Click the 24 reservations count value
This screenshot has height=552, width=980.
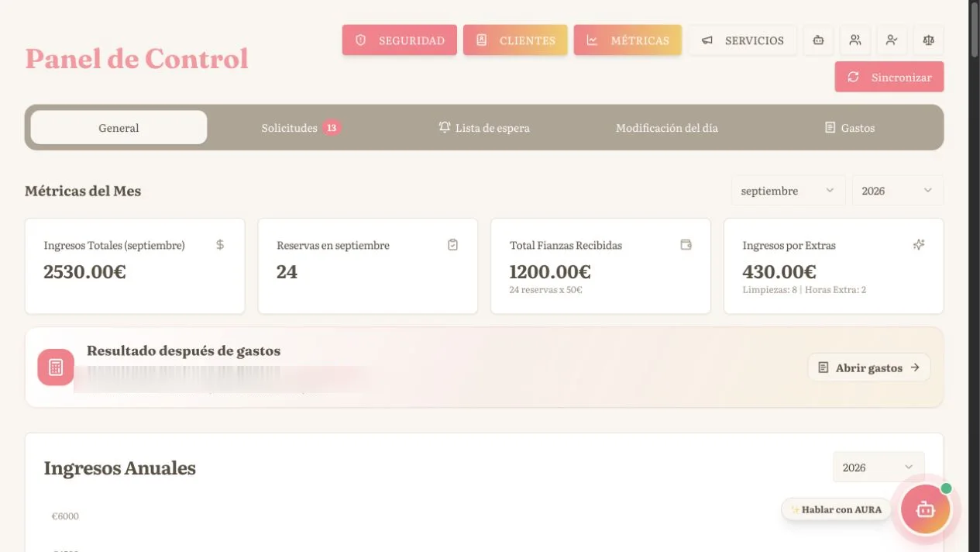point(287,272)
